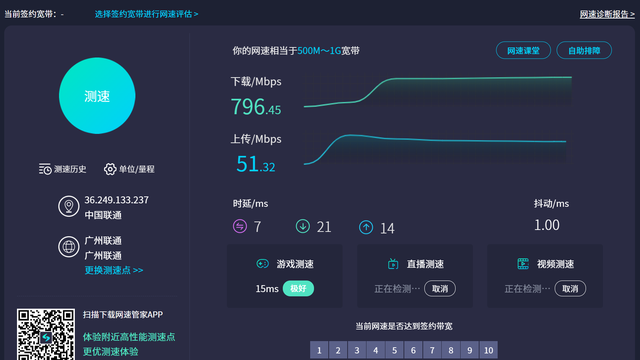Rate the network speed as 2
640x360 pixels.
(338, 350)
